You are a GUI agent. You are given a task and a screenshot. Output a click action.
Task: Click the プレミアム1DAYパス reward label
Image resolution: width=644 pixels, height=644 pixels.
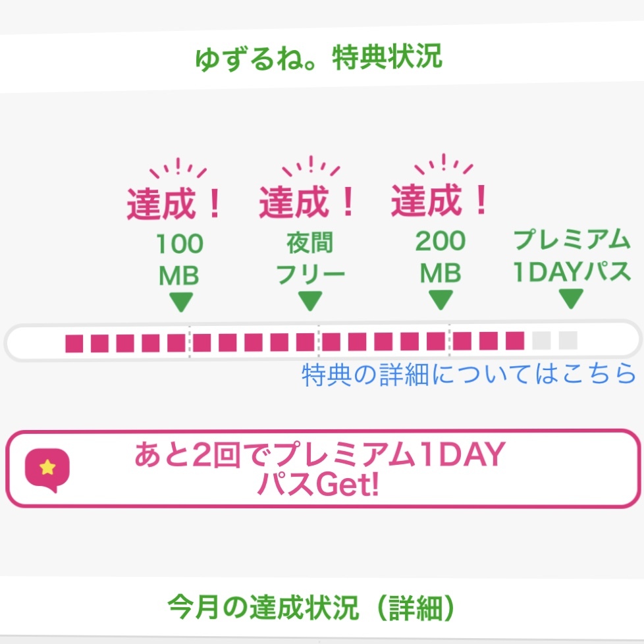571,256
